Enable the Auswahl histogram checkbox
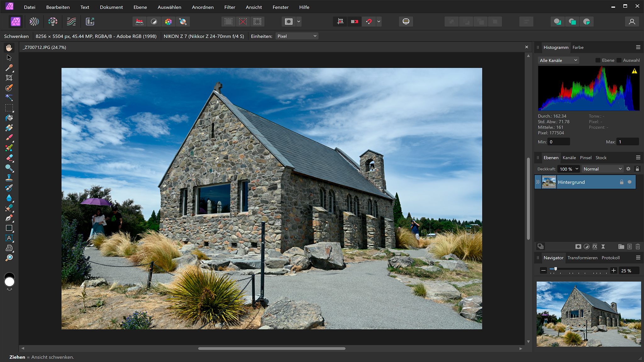This screenshot has height=362, width=644. [619, 60]
